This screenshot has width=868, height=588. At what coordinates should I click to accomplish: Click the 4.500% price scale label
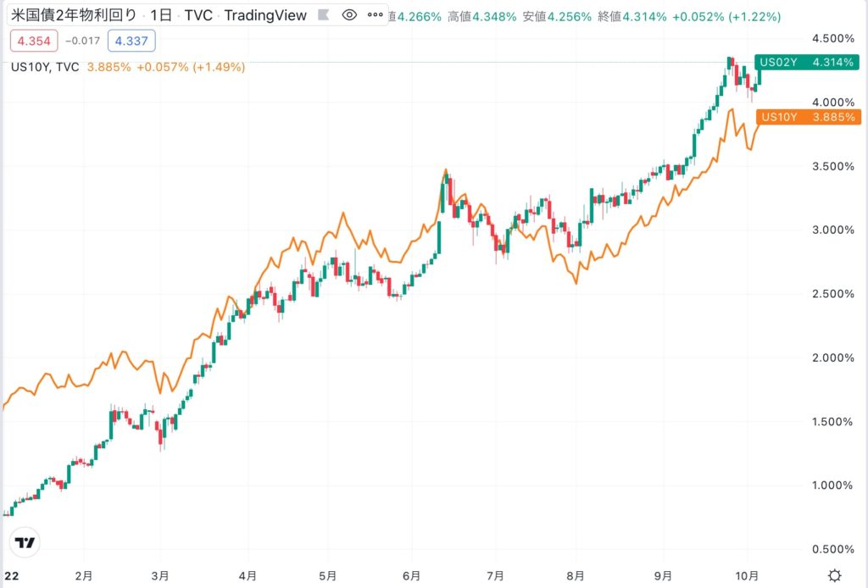[831, 38]
